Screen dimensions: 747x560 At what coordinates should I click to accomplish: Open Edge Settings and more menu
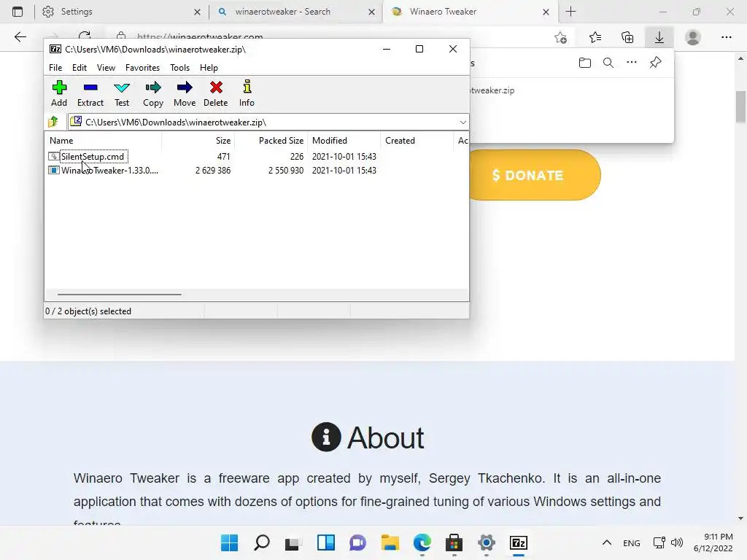click(726, 37)
